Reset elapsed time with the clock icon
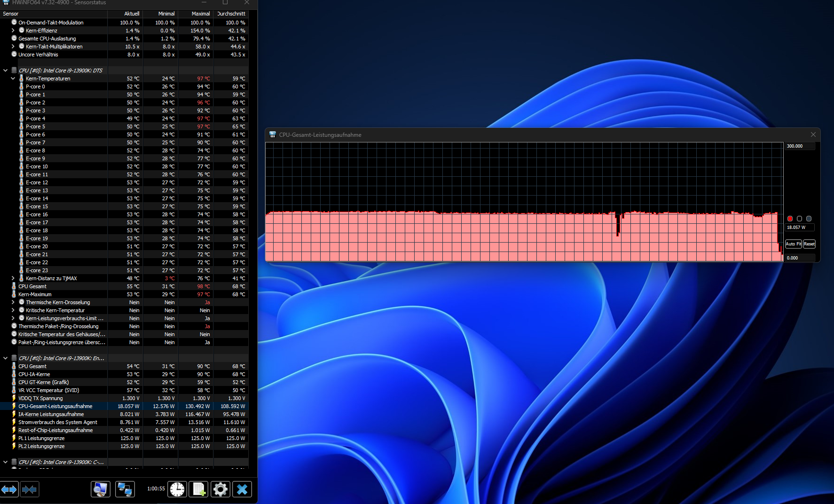 177,489
